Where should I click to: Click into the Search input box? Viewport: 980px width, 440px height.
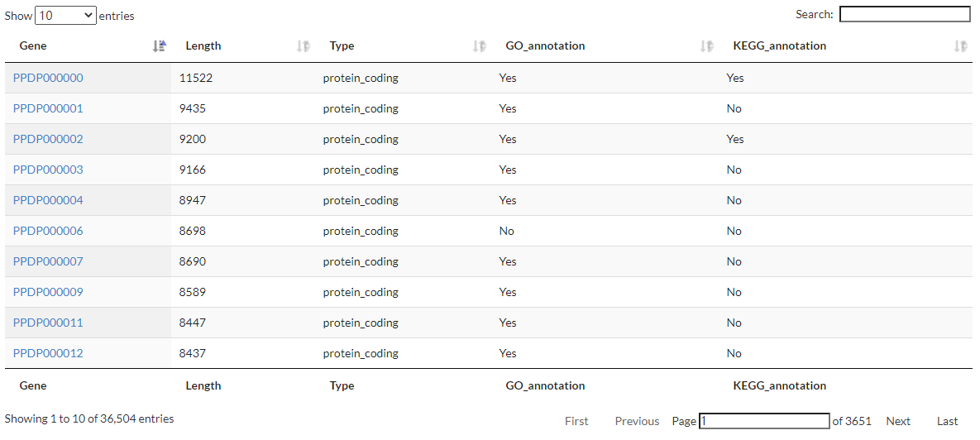pyautogui.click(x=905, y=14)
